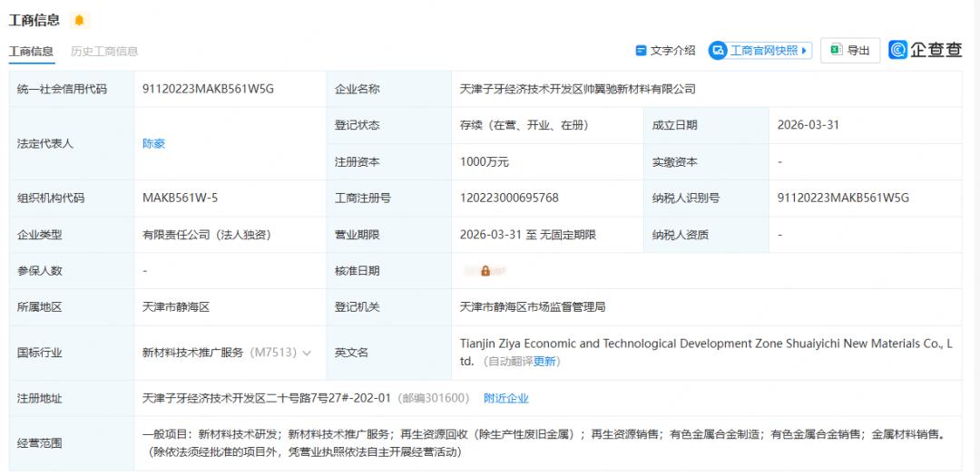Click 更新 link beside auto translation
980x475 pixels.
pyautogui.click(x=544, y=362)
